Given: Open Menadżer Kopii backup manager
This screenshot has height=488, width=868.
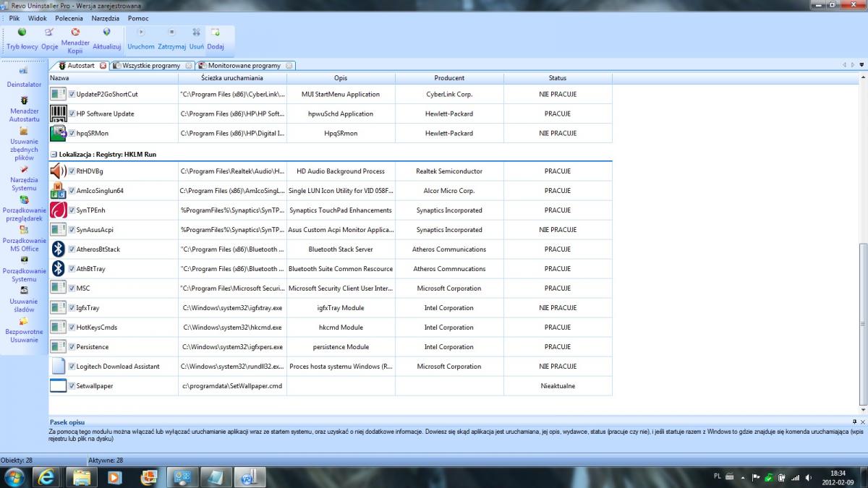Looking at the screenshot, I should pyautogui.click(x=75, y=40).
